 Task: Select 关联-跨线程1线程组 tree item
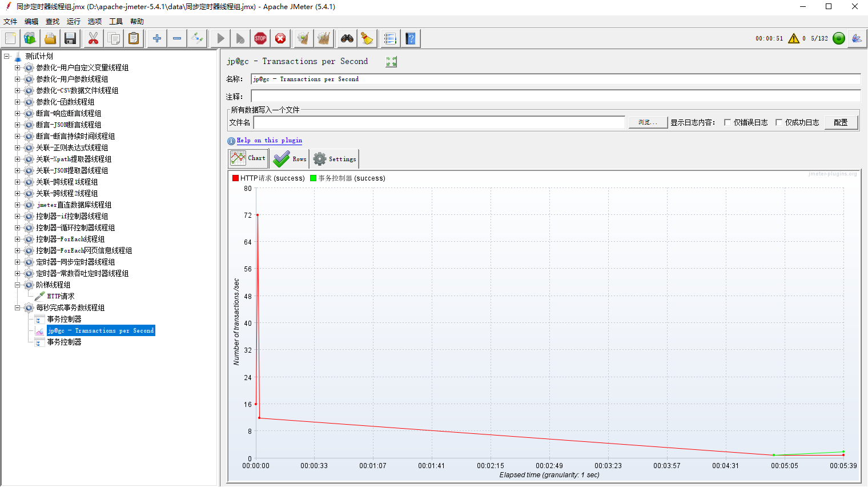[x=67, y=182]
